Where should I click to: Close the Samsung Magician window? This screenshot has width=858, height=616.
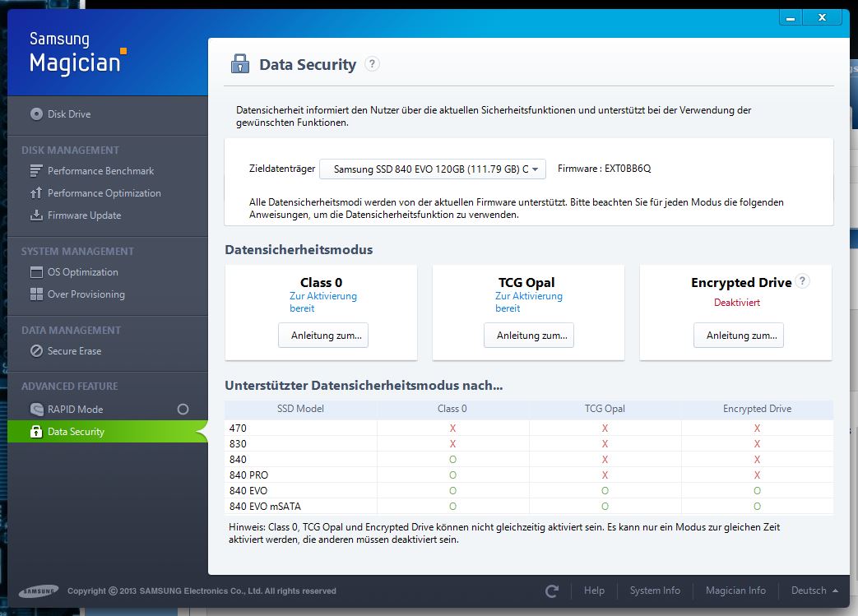point(822,17)
